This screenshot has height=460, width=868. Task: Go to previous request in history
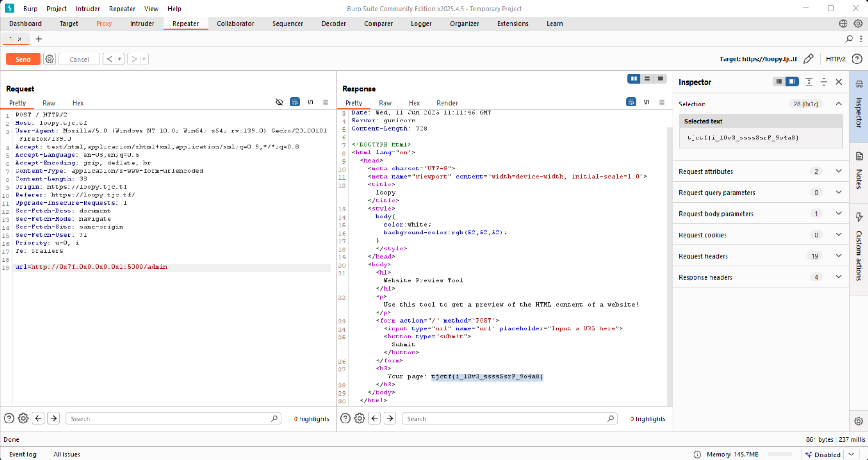pos(109,59)
